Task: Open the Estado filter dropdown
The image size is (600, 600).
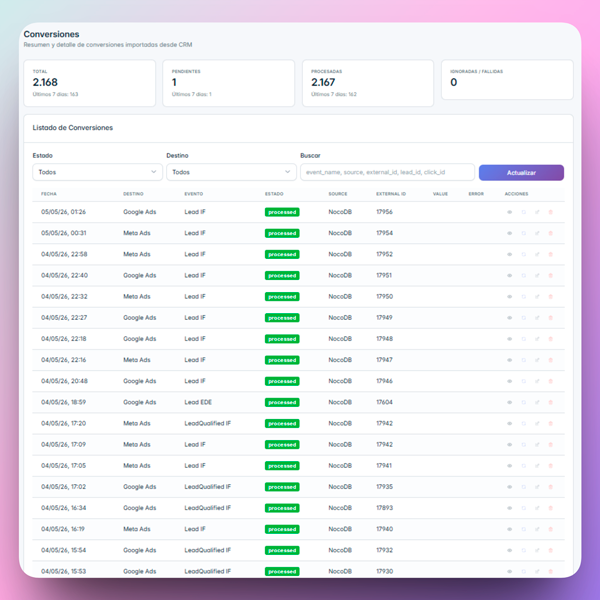Action: 97,172
